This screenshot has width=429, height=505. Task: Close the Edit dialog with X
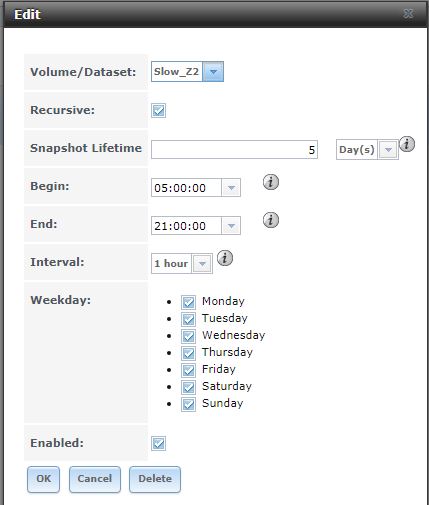[408, 13]
